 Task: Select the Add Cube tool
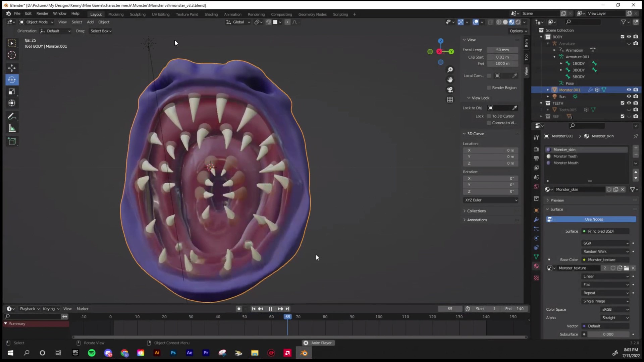click(x=12, y=141)
